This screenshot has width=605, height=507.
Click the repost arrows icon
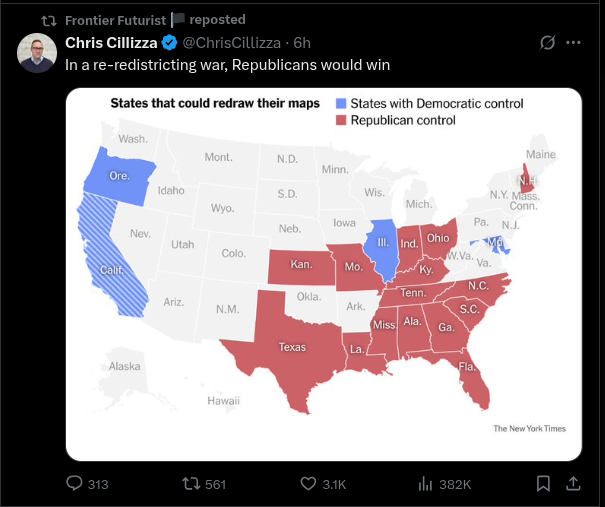click(191, 484)
